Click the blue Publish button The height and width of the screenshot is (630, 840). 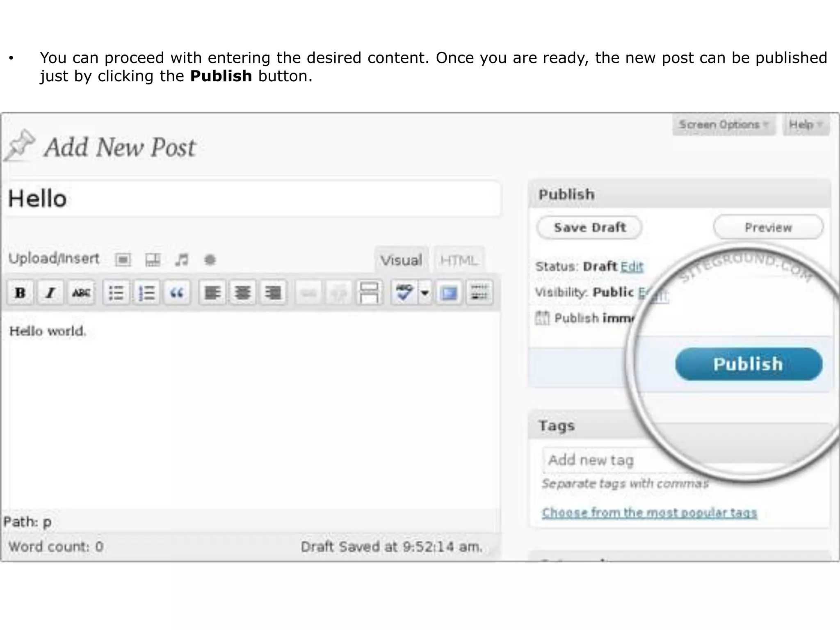tap(749, 364)
